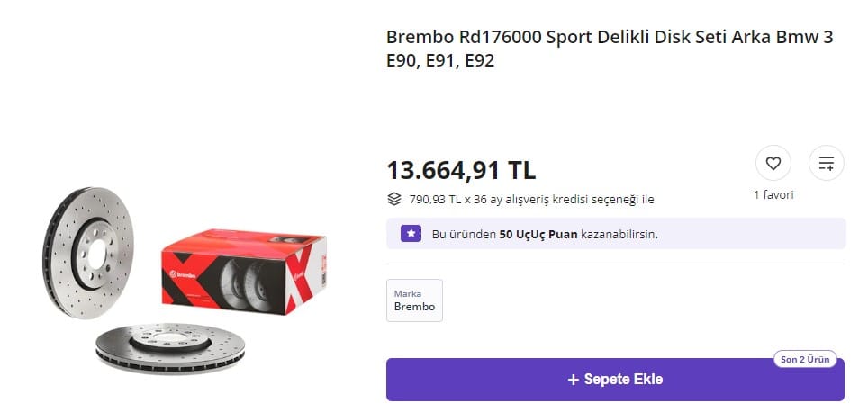Click the 13.664,91 TL price
Image resolution: width=868 pixels, height=412 pixels.
tap(460, 169)
